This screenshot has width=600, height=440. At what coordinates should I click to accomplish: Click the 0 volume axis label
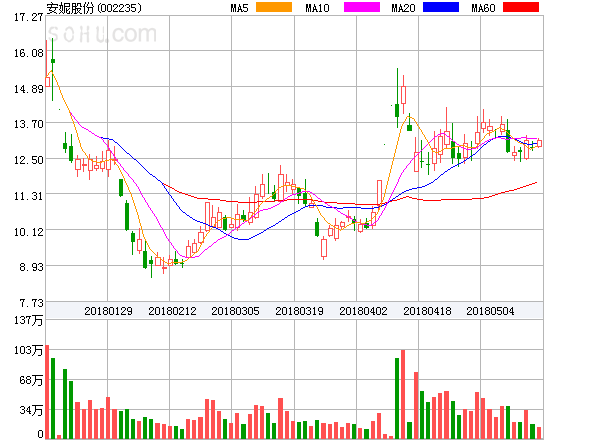pyautogui.click(x=40, y=434)
